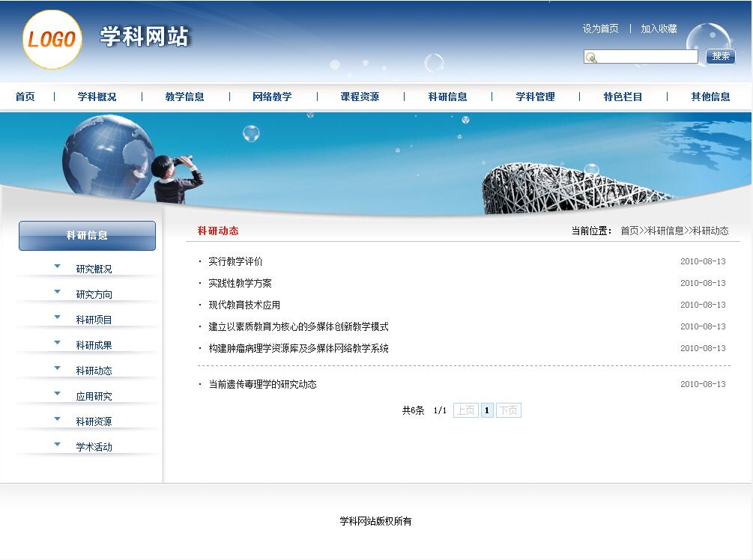Open the 科研动态 sidebar link
Screen dimensions: 753x560
94,371
